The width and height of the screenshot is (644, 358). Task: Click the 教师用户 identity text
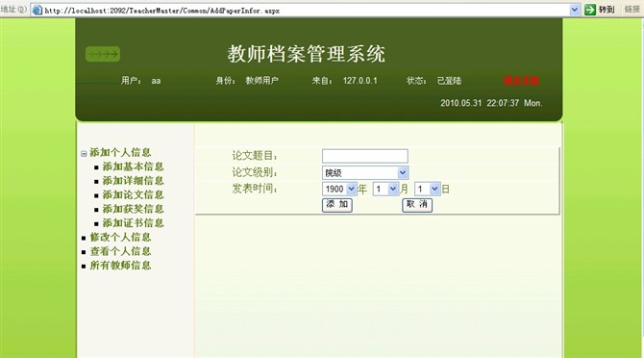262,81
